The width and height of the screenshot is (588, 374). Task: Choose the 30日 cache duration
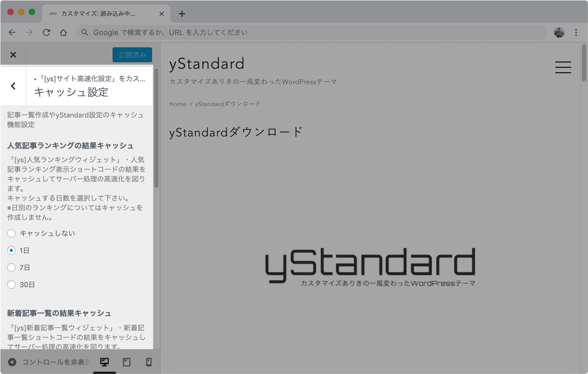(x=11, y=284)
